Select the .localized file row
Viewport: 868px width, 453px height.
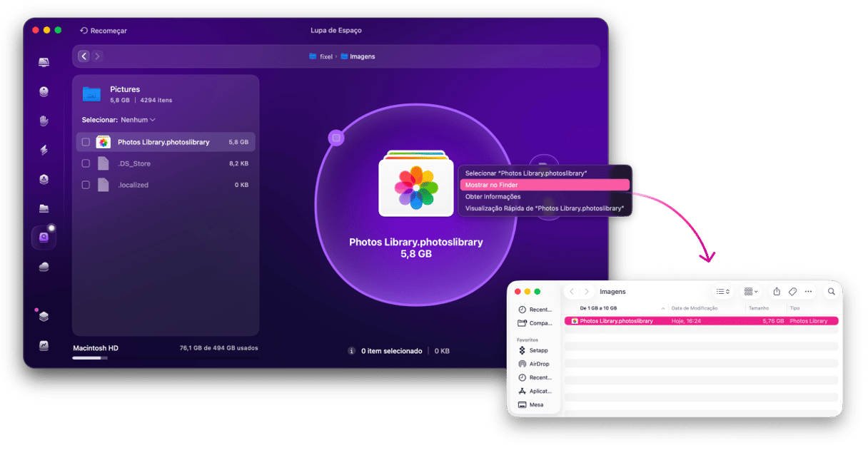pos(166,185)
